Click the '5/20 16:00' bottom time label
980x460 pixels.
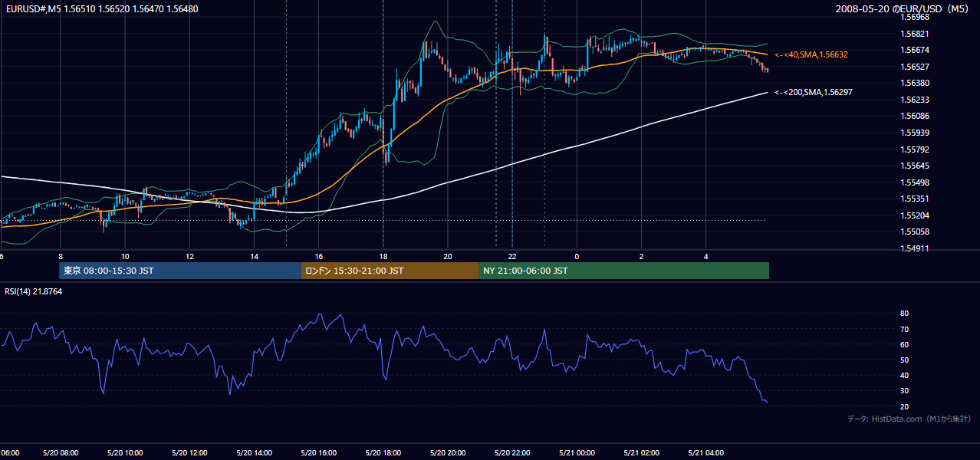[318, 453]
